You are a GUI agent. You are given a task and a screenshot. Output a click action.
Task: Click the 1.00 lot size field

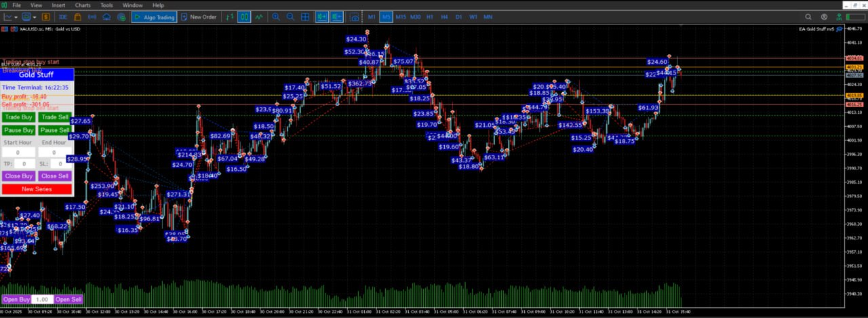coord(42,299)
